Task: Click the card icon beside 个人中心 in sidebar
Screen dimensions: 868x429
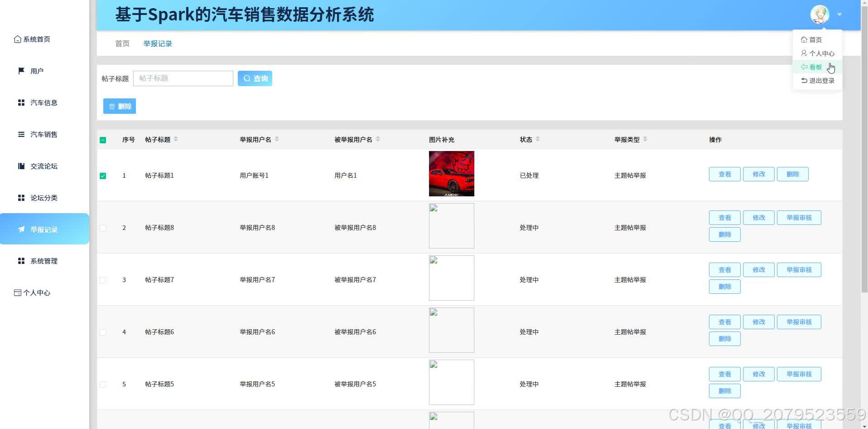Action: [18, 292]
